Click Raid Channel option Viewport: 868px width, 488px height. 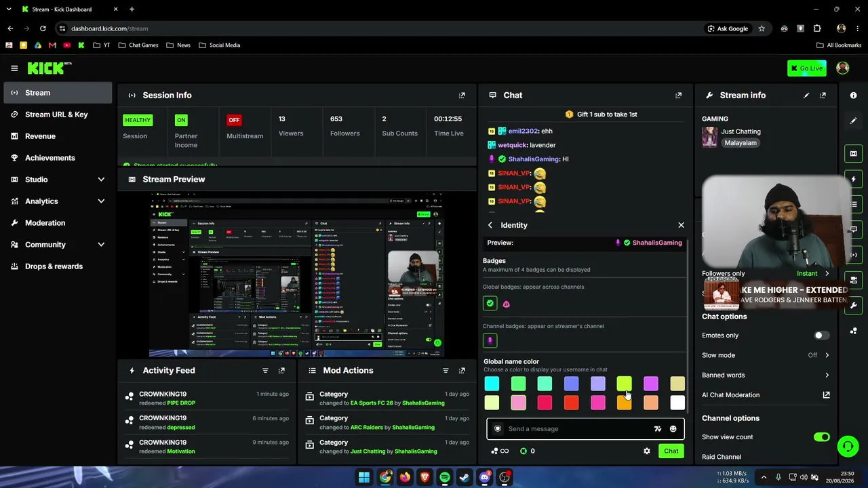(x=722, y=457)
